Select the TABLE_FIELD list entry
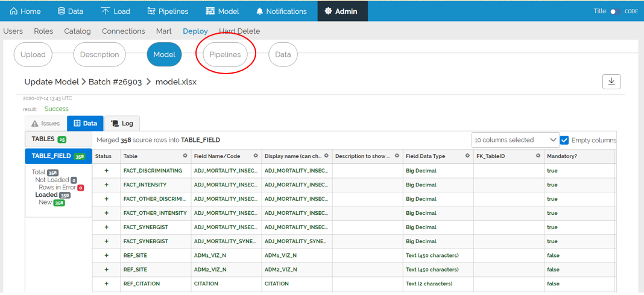The height and width of the screenshot is (295, 644). (58, 156)
